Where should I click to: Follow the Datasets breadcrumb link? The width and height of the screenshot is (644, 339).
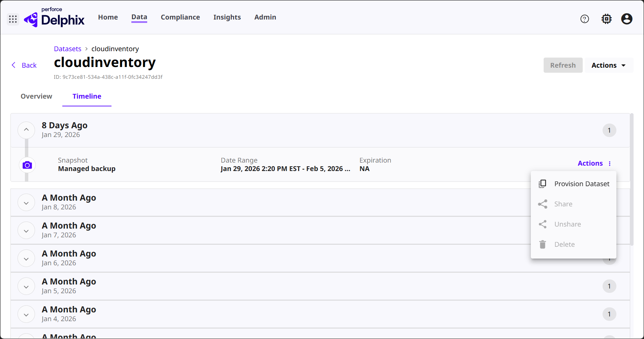[x=68, y=49]
